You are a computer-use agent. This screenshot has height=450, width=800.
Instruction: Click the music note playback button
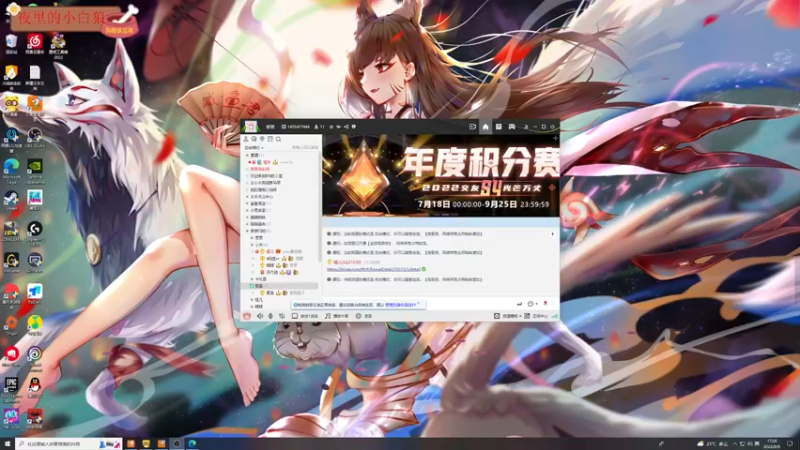[x=328, y=316]
